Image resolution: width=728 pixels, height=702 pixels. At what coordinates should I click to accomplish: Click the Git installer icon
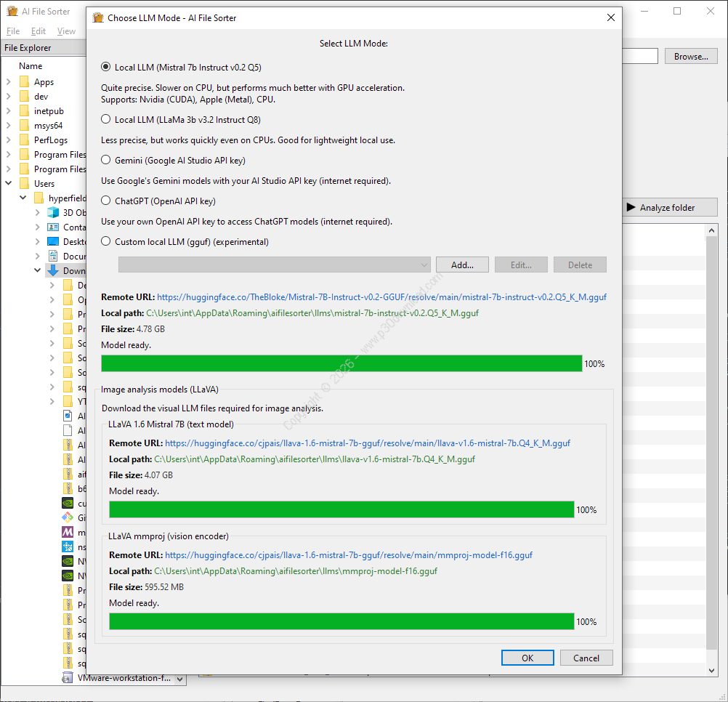pyautogui.click(x=67, y=517)
